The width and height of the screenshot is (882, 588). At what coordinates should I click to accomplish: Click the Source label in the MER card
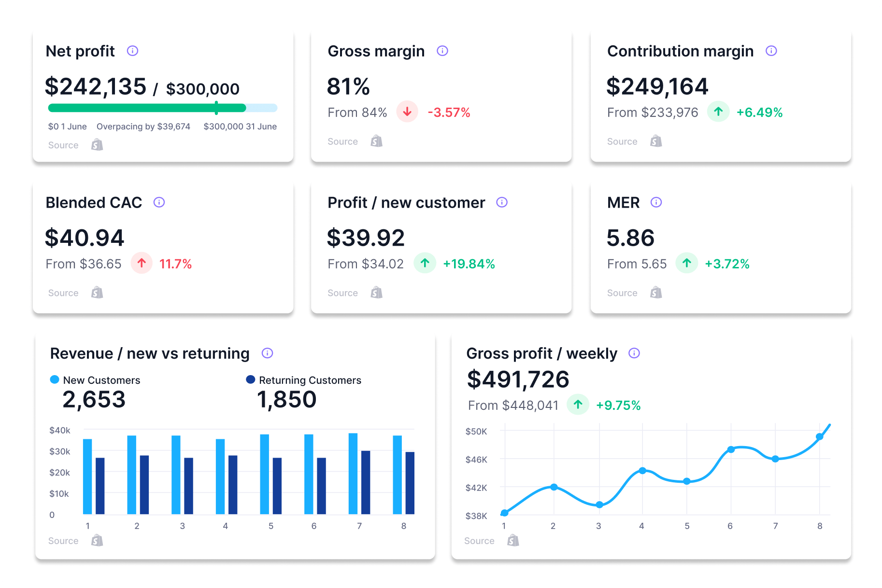[622, 293]
